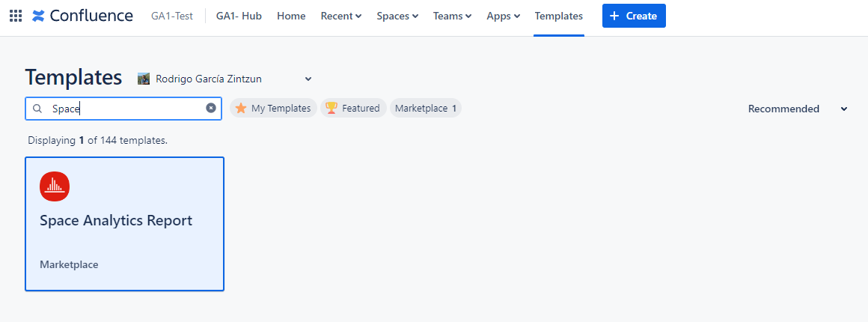868x322 pixels.
Task: Click the trophy icon in Featured
Action: (331, 109)
